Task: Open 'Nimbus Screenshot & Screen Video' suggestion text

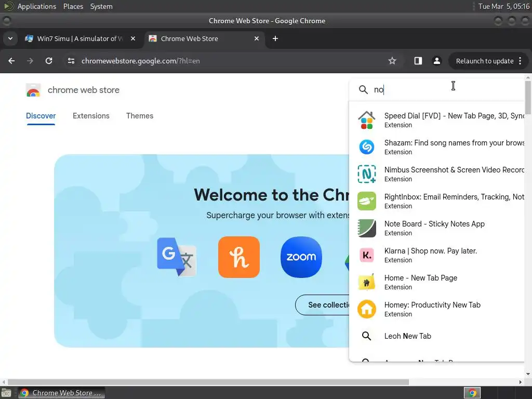Action: (454, 170)
